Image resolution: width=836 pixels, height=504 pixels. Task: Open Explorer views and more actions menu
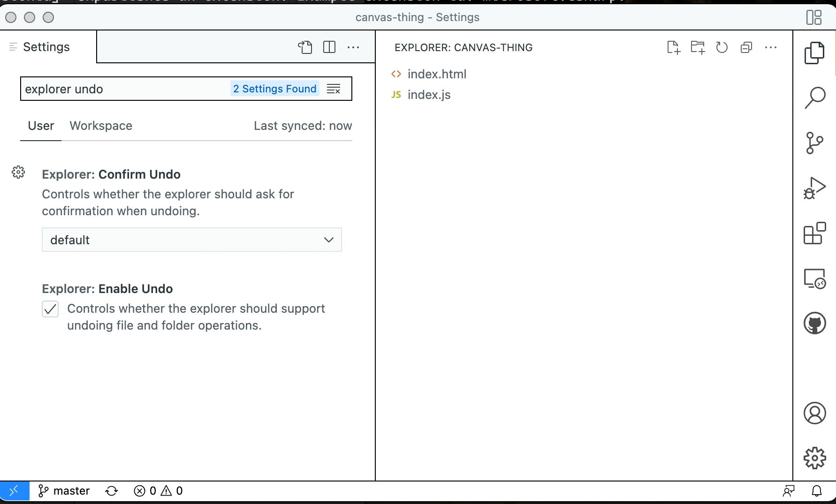coord(771,47)
